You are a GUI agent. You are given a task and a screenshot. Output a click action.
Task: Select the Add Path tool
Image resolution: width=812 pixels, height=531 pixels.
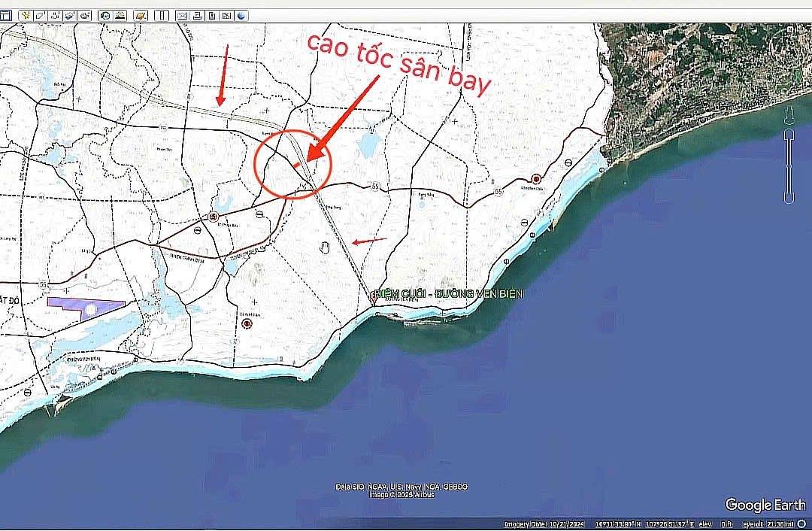point(55,16)
